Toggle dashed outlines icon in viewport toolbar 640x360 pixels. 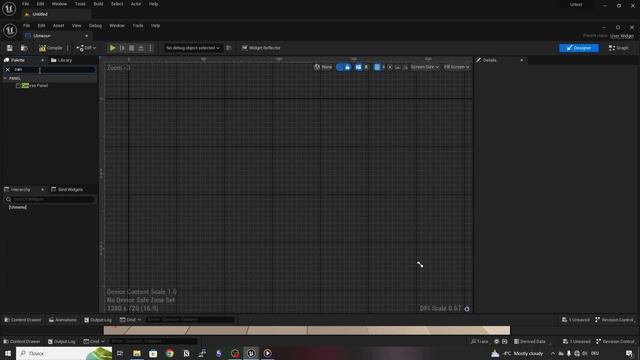[358, 67]
